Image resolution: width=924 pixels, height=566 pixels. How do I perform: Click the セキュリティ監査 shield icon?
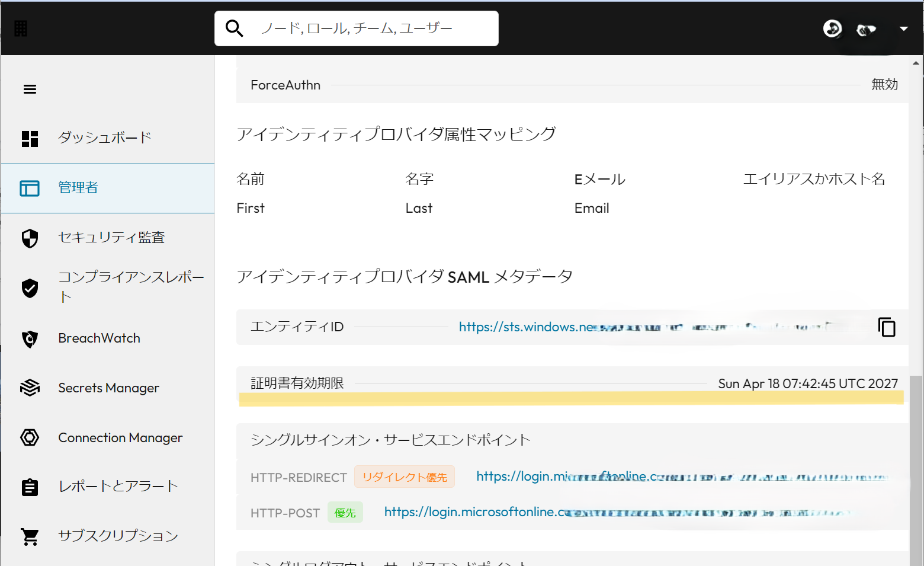coord(30,238)
